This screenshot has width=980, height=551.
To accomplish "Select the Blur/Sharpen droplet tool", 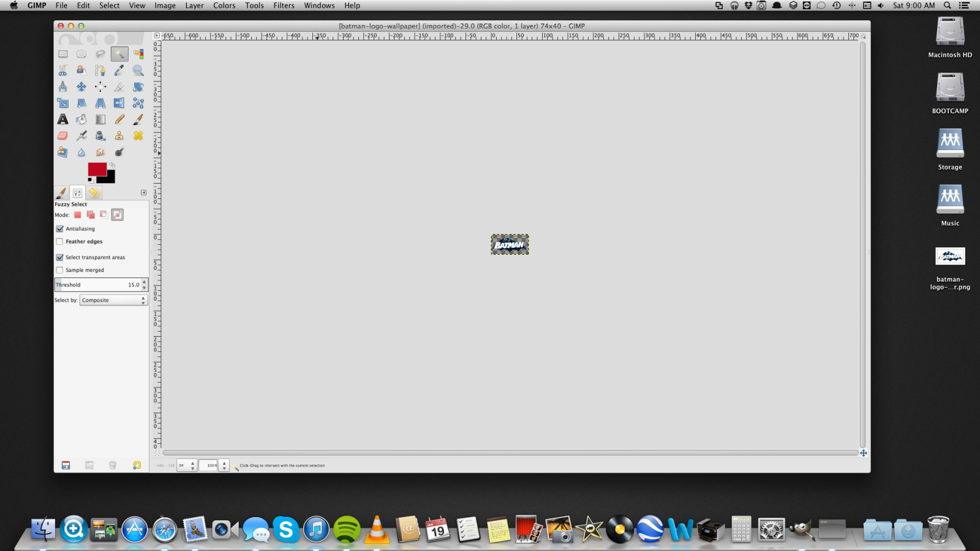I will pos(81,152).
